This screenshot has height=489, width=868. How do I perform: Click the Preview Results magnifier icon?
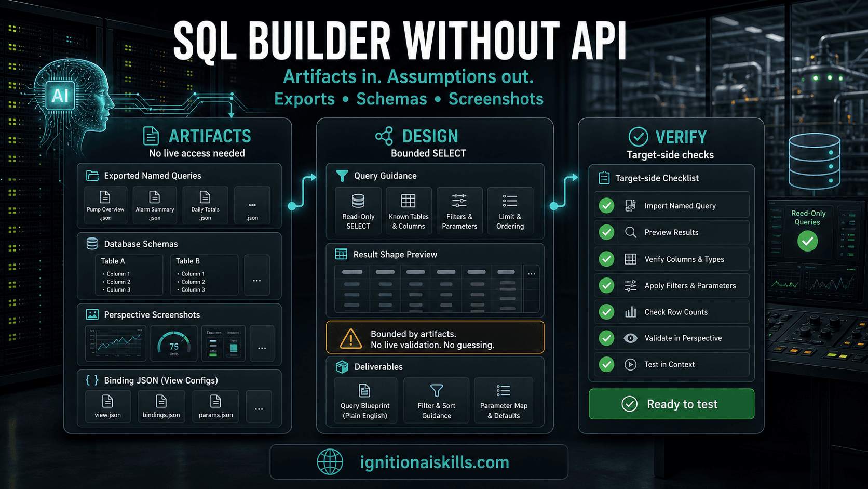631,232
